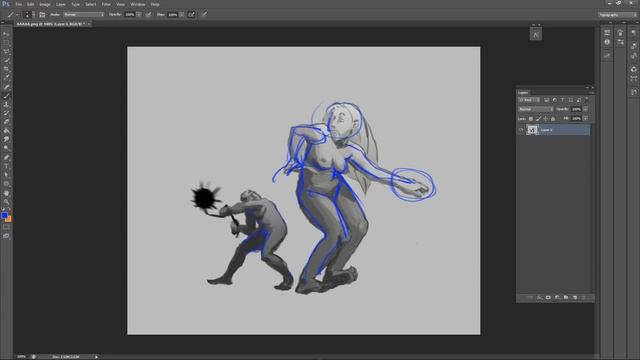The width and height of the screenshot is (640, 360).
Task: Expand the brush Opacity slider arrow
Action: tap(139, 15)
